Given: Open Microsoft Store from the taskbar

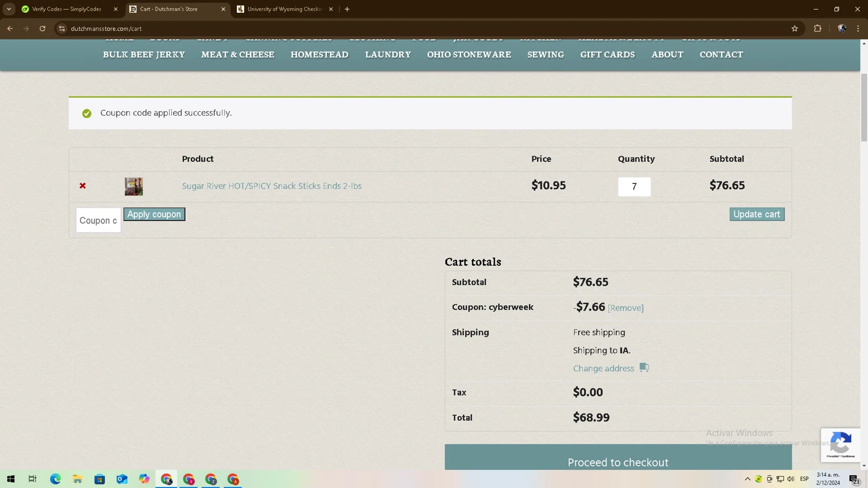Looking at the screenshot, I should 100,479.
